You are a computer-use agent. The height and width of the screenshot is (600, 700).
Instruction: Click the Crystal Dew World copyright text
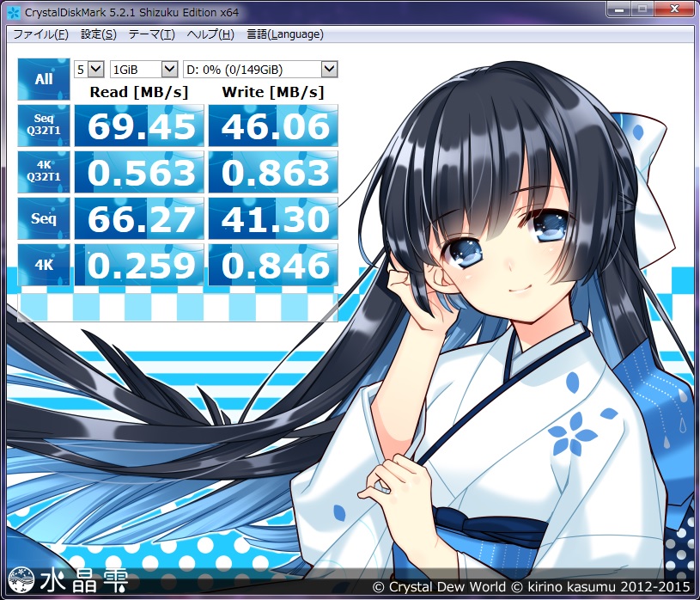pyautogui.click(x=531, y=586)
